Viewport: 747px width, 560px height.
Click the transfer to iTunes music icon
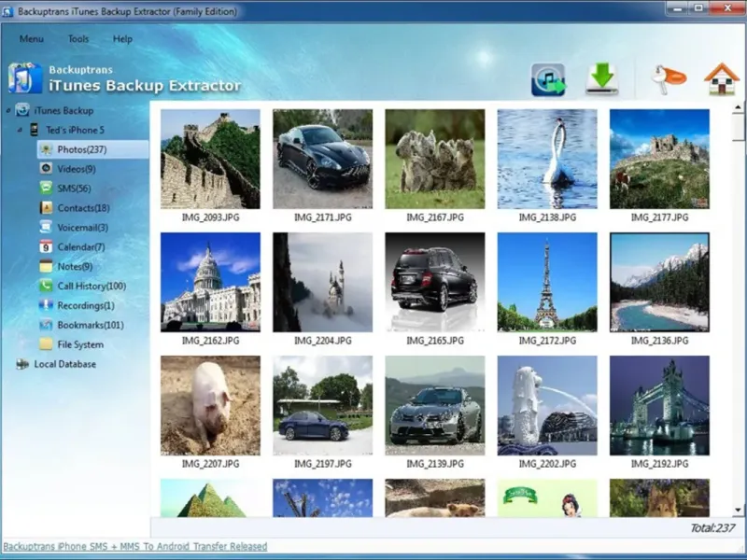[x=548, y=79]
